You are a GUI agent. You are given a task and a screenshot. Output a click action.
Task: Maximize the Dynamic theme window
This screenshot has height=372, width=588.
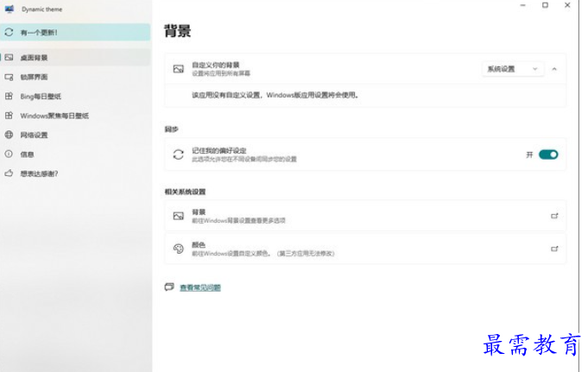pyautogui.click(x=545, y=5)
